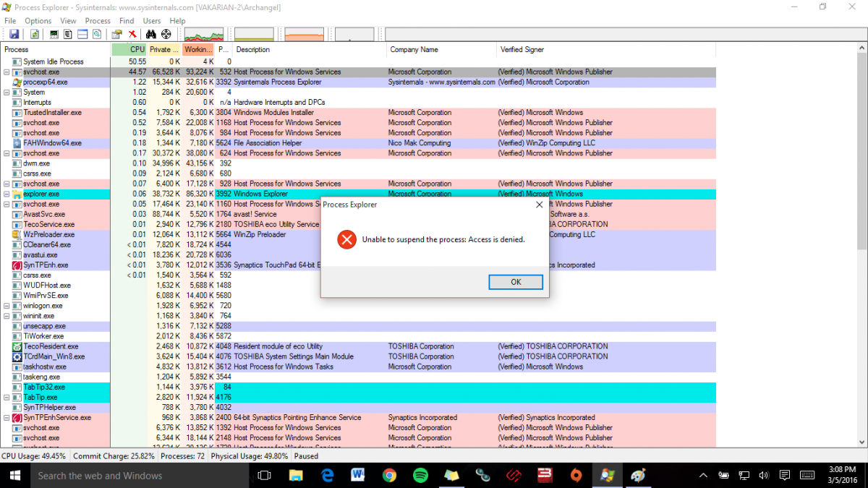Screen dimensions: 868x488
Task: Open the Find menu
Action: (x=127, y=21)
